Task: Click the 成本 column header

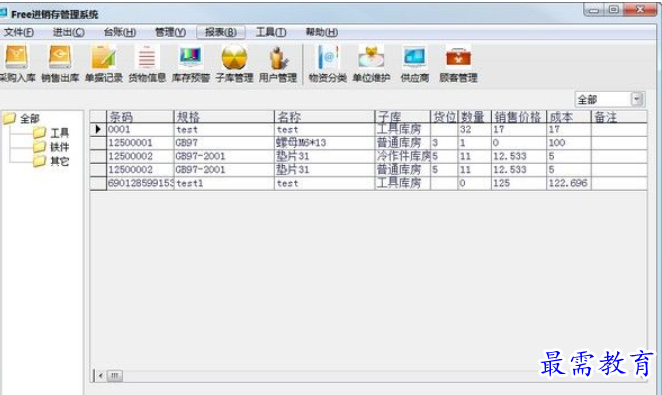Action: (569, 117)
